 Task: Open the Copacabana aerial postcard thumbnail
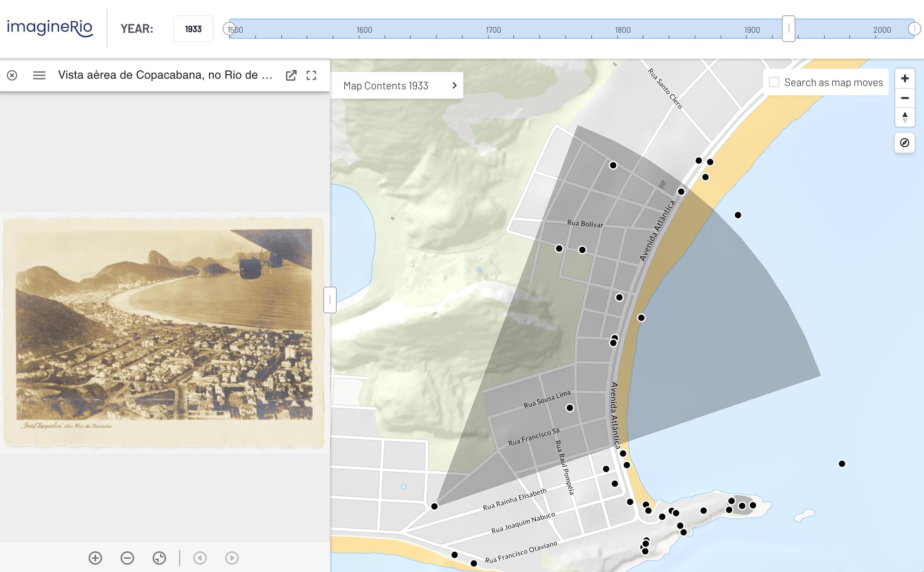point(164,330)
